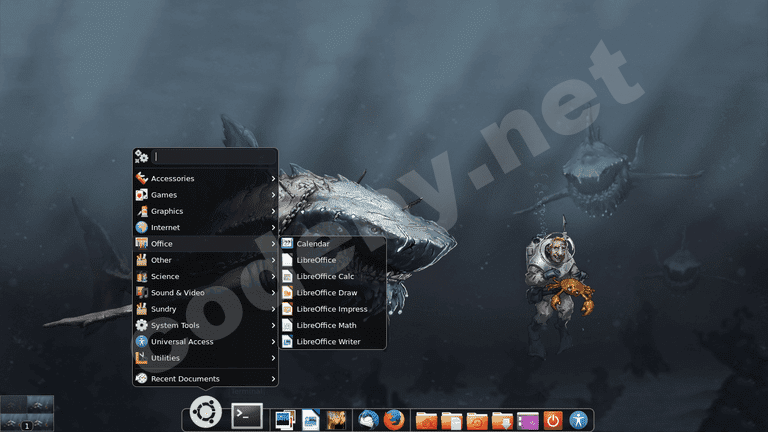Click the Ubuntu logo launcher in the dock
Screen dimensions: 768x432
pos(205,411)
